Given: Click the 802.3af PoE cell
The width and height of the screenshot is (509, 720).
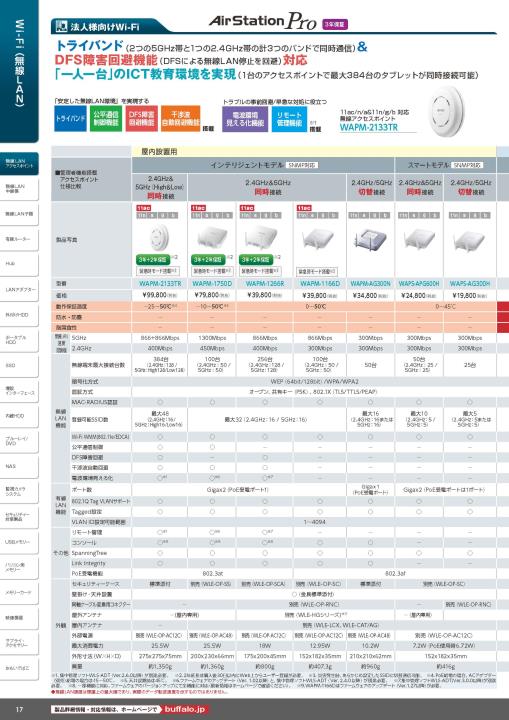Looking at the screenshot, I should click(x=395, y=574).
